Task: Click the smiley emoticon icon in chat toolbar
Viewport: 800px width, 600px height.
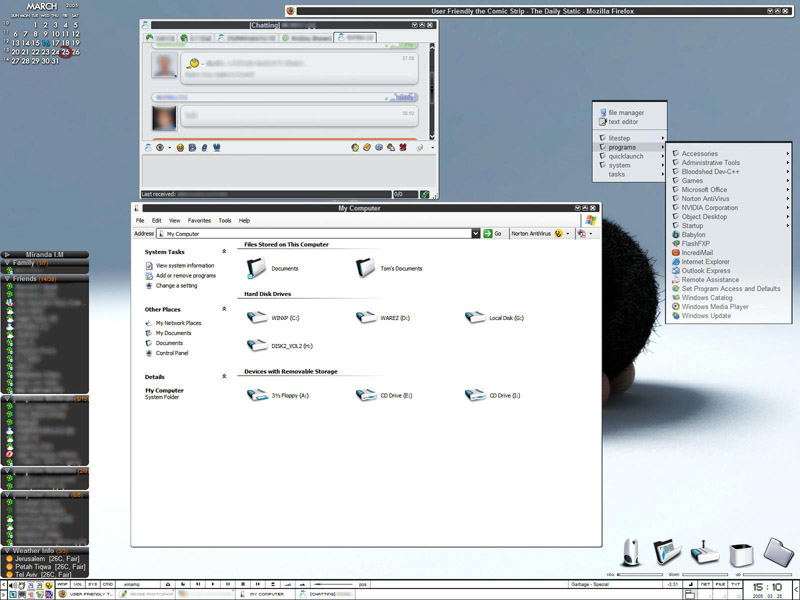Action: click(x=180, y=148)
